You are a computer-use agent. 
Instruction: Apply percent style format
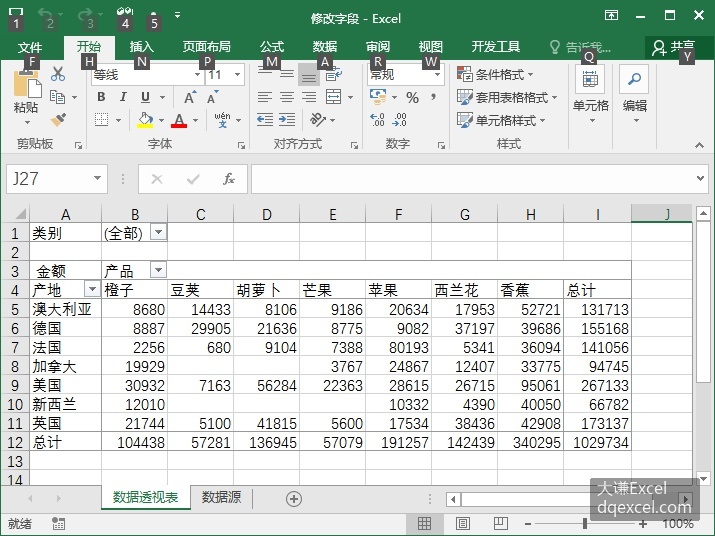412,97
